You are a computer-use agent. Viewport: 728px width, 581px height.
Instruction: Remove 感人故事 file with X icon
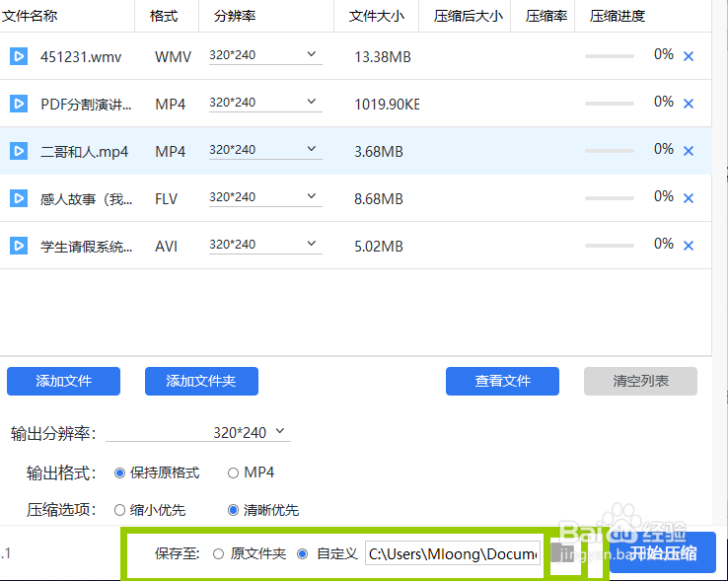point(689,198)
